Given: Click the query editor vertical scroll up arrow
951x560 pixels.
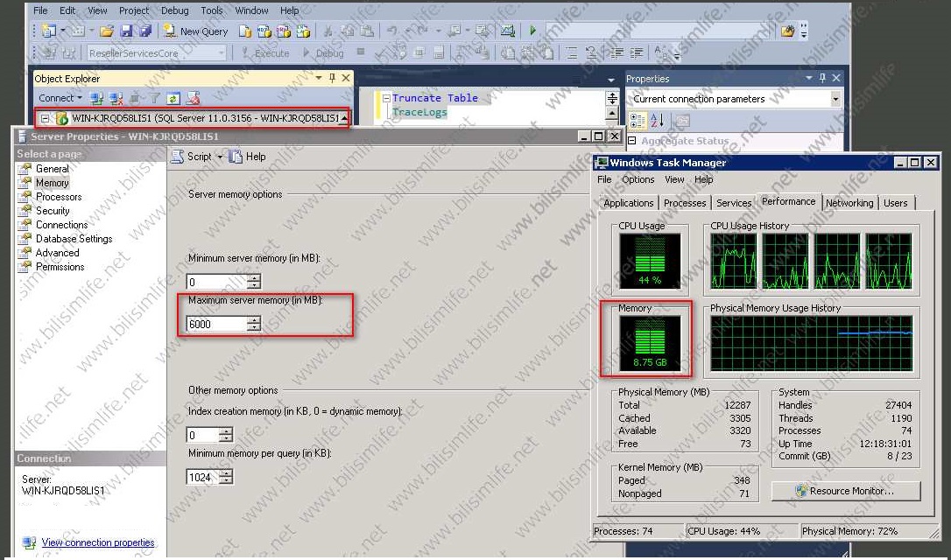Looking at the screenshot, I should (612, 114).
